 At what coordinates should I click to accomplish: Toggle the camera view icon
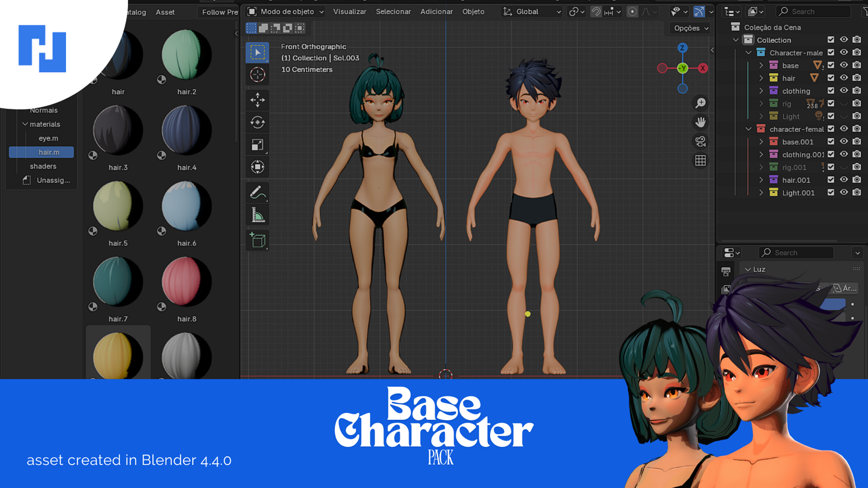click(700, 141)
